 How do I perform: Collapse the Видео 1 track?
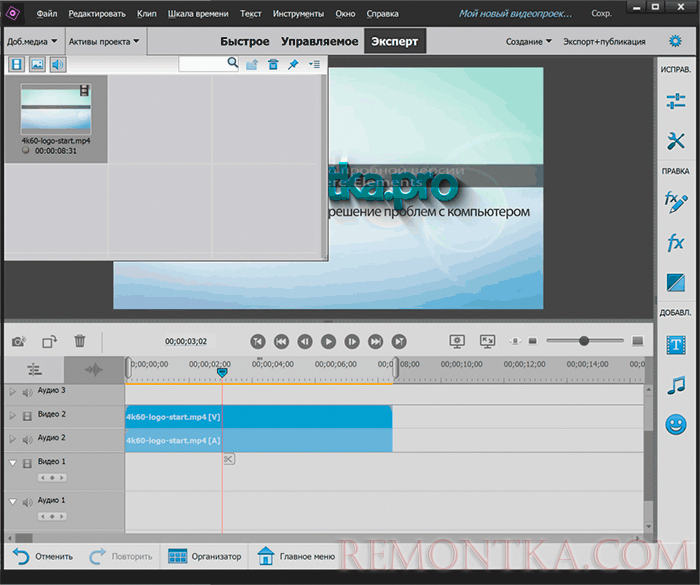pyautogui.click(x=12, y=462)
